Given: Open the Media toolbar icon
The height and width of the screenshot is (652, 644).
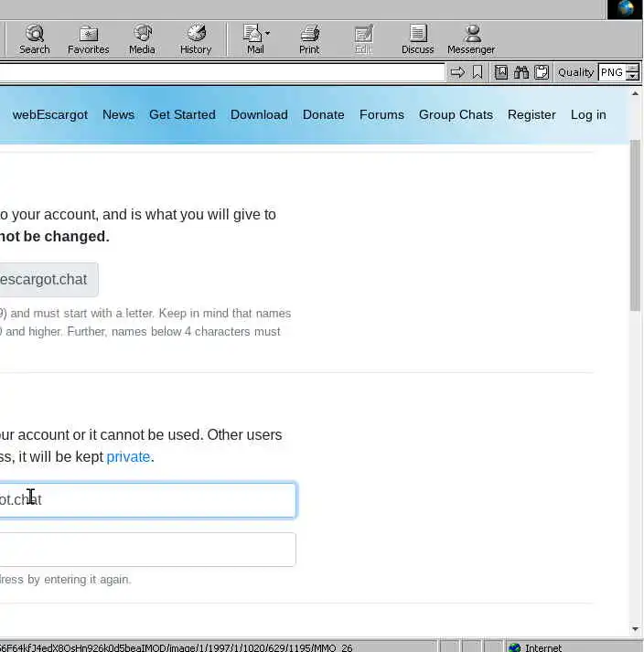Looking at the screenshot, I should (142, 39).
